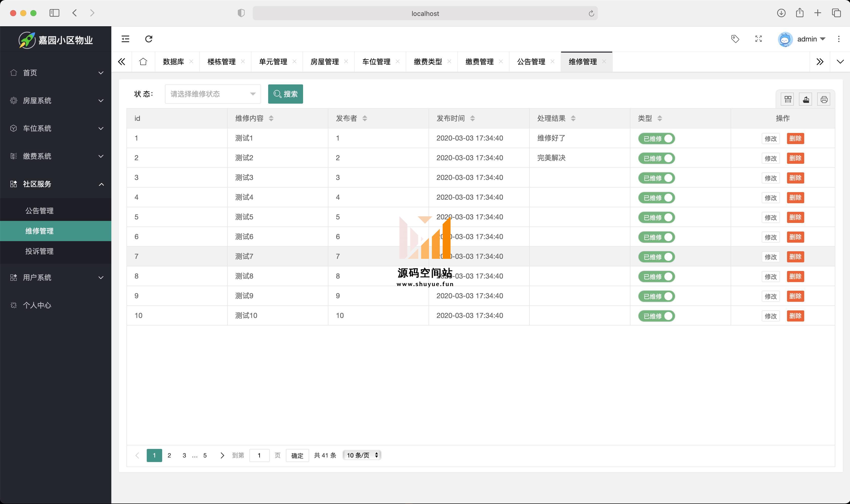Viewport: 850px width, 504px height.
Task: Sort by 维修内容 column
Action: pyautogui.click(x=271, y=118)
